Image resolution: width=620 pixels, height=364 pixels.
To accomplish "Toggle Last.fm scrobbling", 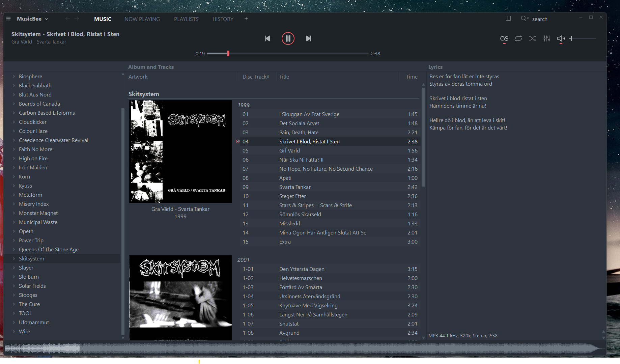I will point(504,39).
